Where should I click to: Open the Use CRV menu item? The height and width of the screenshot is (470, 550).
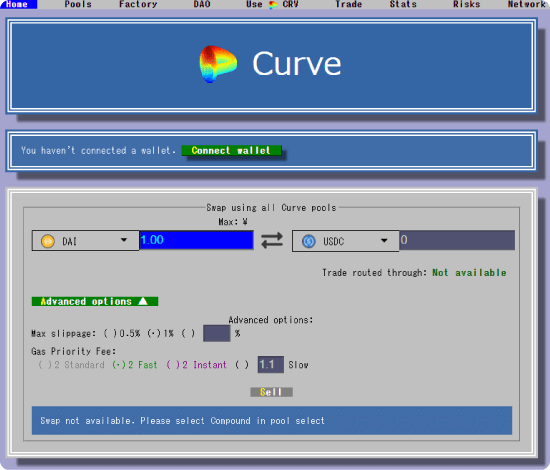(x=272, y=5)
